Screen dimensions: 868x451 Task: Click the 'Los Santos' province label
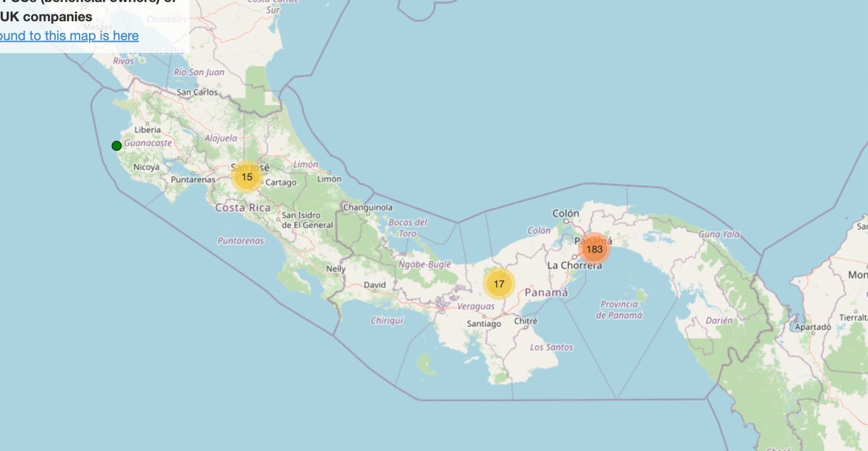[x=551, y=348]
